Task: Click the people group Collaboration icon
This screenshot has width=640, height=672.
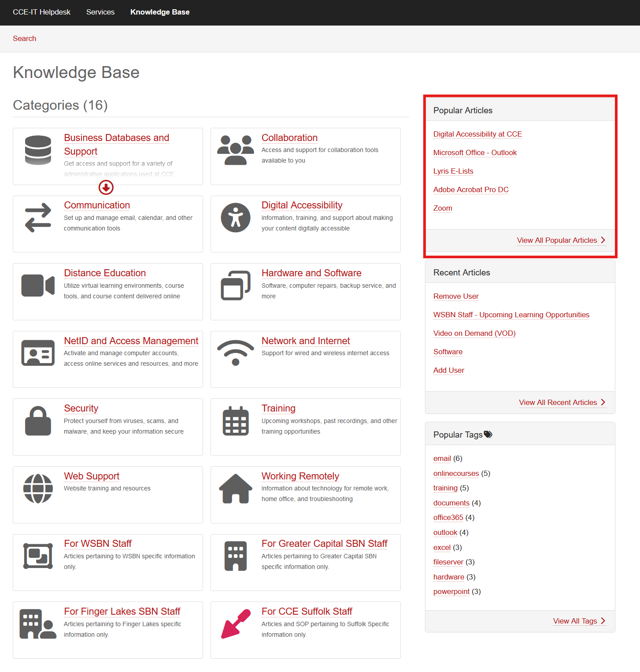Action: (x=236, y=150)
